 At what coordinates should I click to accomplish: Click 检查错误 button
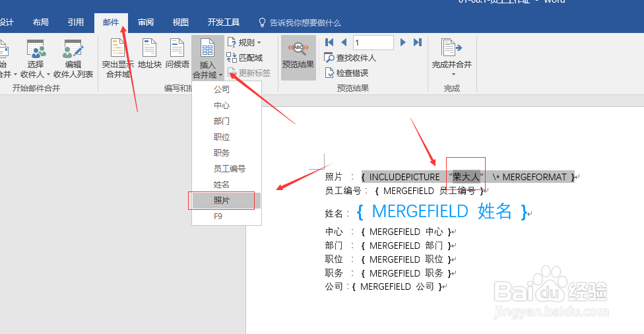click(346, 73)
